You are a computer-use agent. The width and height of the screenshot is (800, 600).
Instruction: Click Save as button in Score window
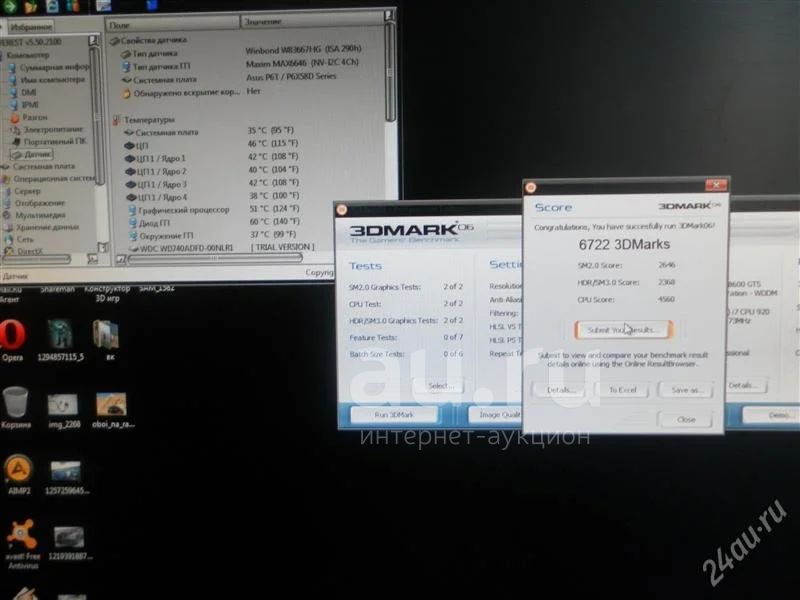[x=685, y=390]
